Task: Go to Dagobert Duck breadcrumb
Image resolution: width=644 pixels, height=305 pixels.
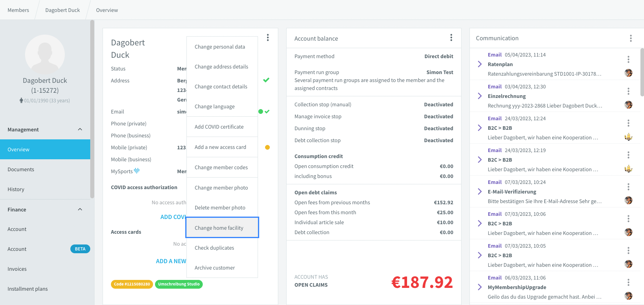Action: [x=62, y=10]
